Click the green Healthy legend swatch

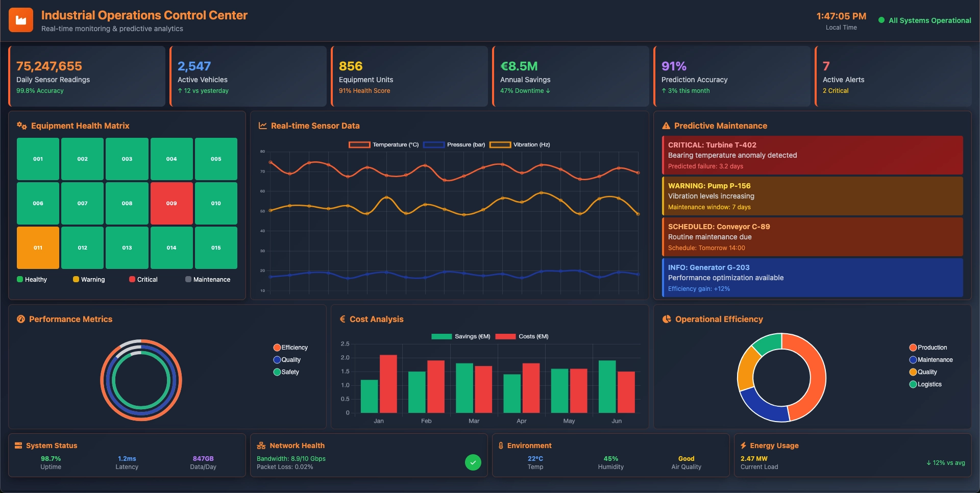(20, 279)
